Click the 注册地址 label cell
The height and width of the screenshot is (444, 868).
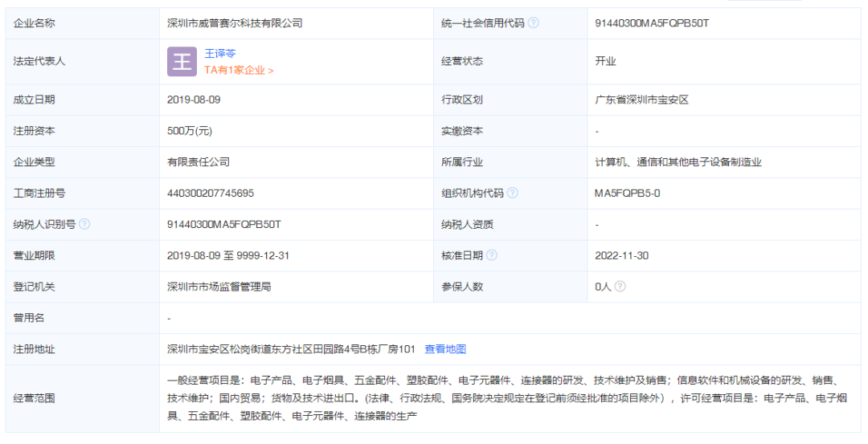pyautogui.click(x=83, y=349)
